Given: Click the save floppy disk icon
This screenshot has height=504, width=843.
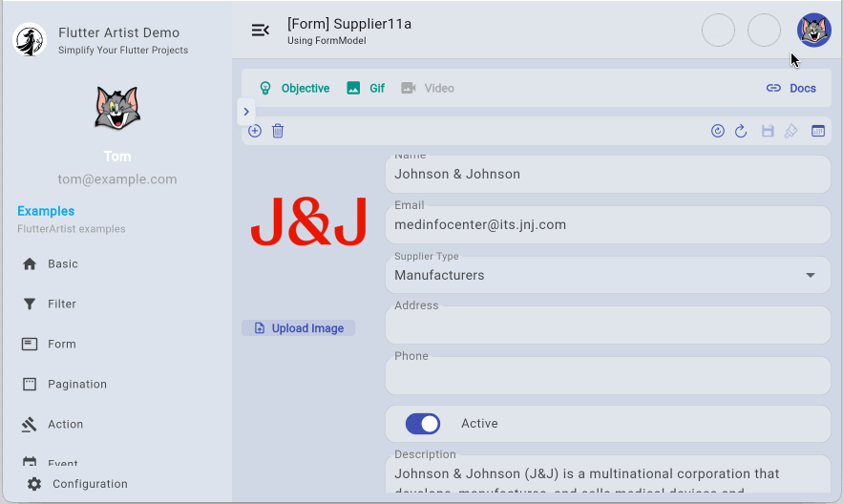Looking at the screenshot, I should click(x=768, y=131).
